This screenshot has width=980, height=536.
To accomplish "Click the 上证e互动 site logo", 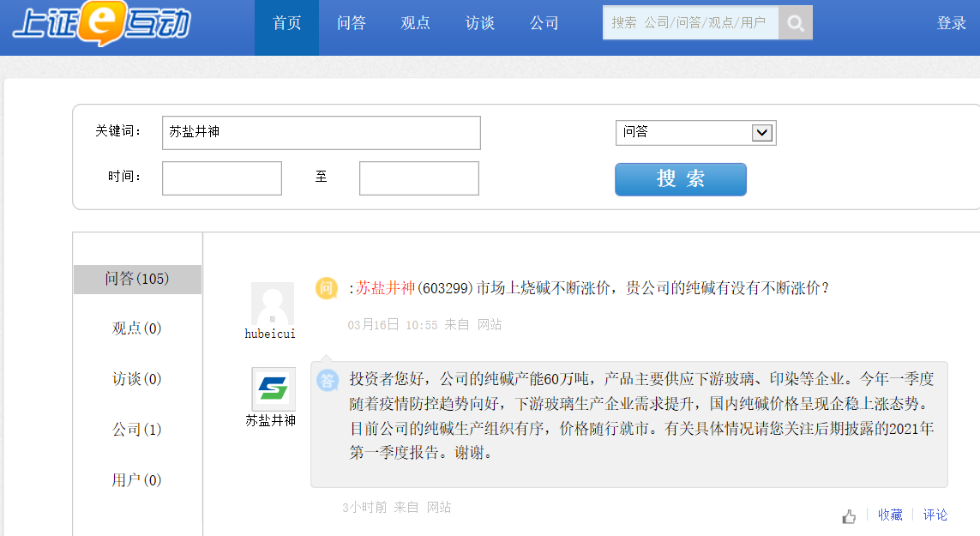I will [x=101, y=24].
